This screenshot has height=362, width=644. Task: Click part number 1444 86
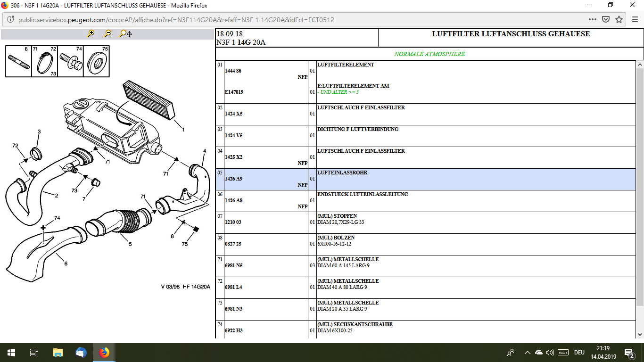pyautogui.click(x=233, y=71)
